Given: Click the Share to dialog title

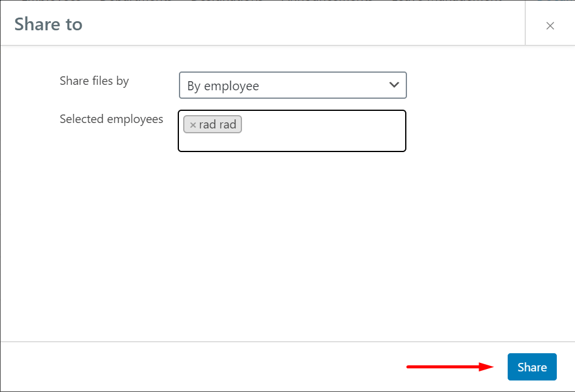Looking at the screenshot, I should 49,24.
